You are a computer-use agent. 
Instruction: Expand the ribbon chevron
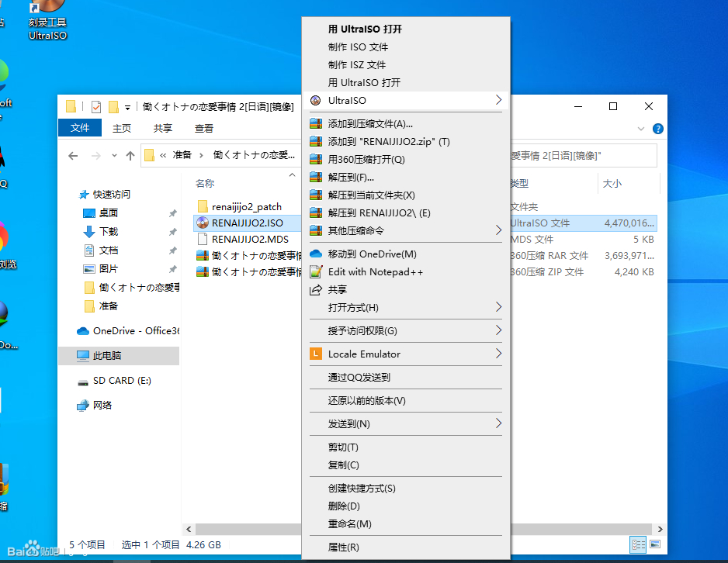point(641,129)
